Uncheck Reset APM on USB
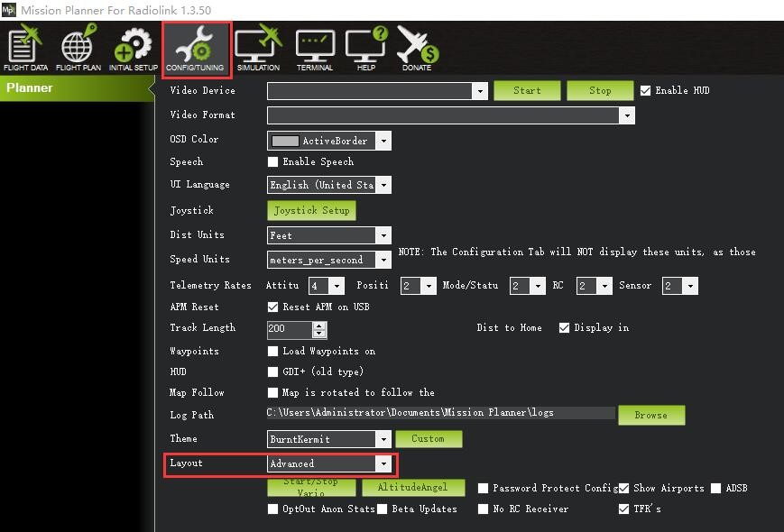The width and height of the screenshot is (784, 532). pos(273,307)
